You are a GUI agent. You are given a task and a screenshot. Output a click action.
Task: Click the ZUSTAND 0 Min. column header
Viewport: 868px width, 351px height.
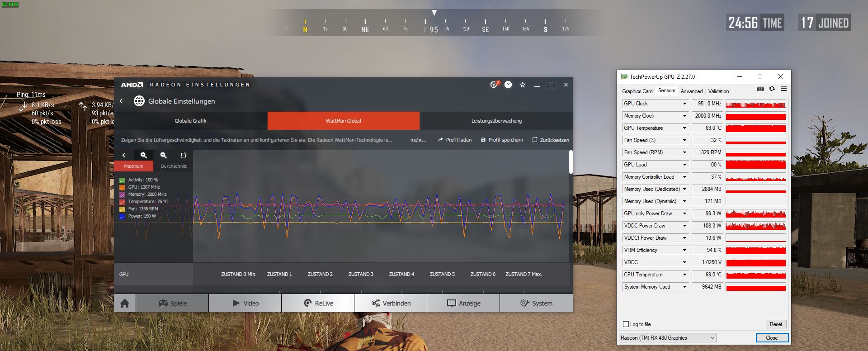(239, 274)
